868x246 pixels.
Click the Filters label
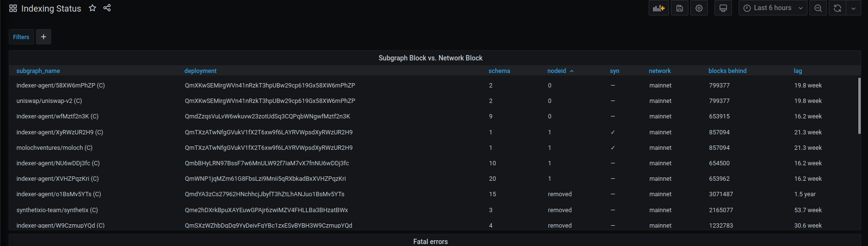click(21, 37)
